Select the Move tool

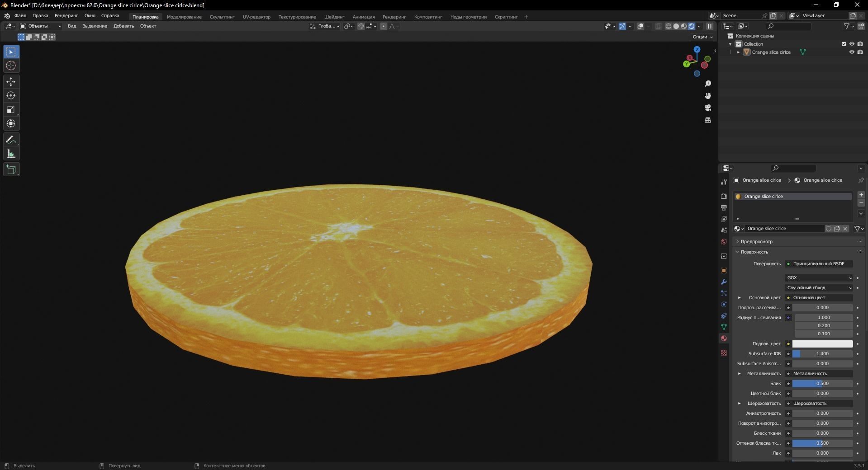pyautogui.click(x=11, y=82)
